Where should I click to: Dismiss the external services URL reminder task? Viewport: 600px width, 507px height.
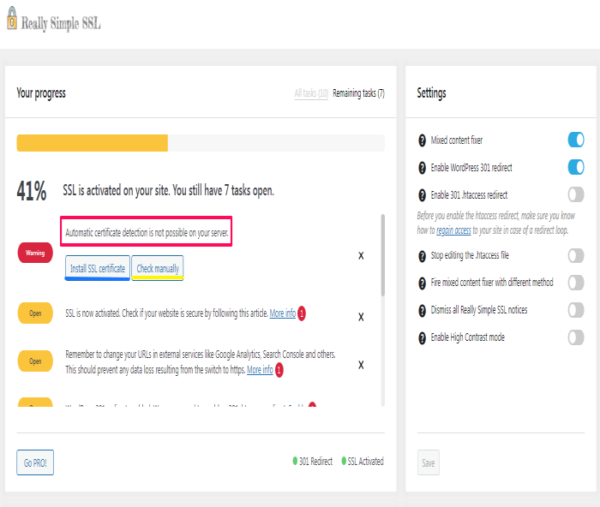click(360, 364)
